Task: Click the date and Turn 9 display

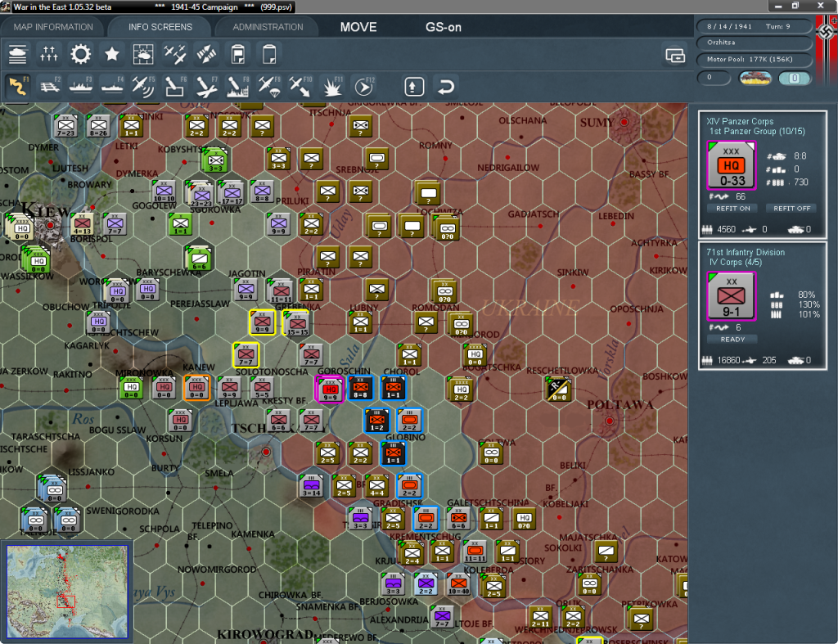Action: (754, 26)
